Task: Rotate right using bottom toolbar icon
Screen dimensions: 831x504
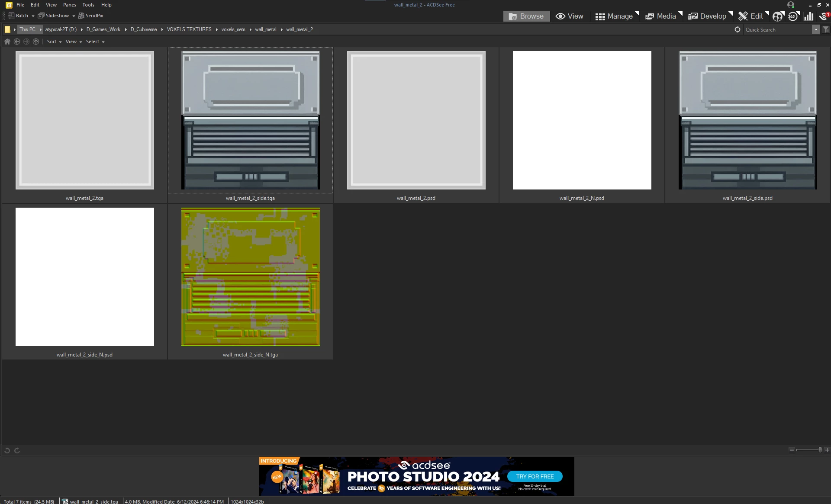Action: [17, 450]
